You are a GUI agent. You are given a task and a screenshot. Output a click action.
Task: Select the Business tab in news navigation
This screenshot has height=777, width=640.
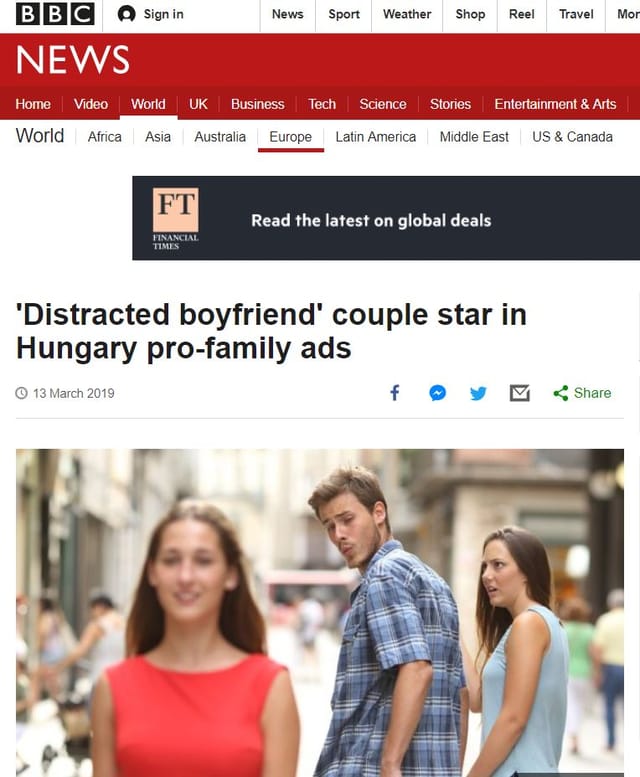(x=258, y=104)
